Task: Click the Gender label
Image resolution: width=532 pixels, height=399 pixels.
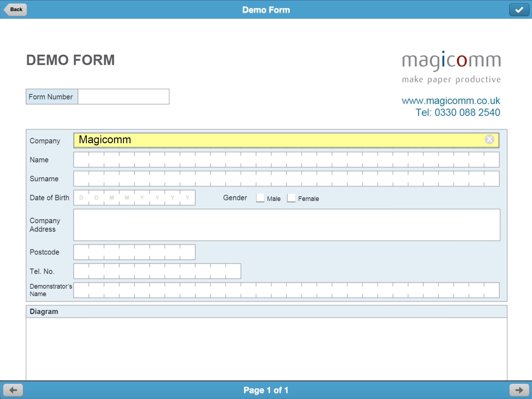Action: point(235,198)
